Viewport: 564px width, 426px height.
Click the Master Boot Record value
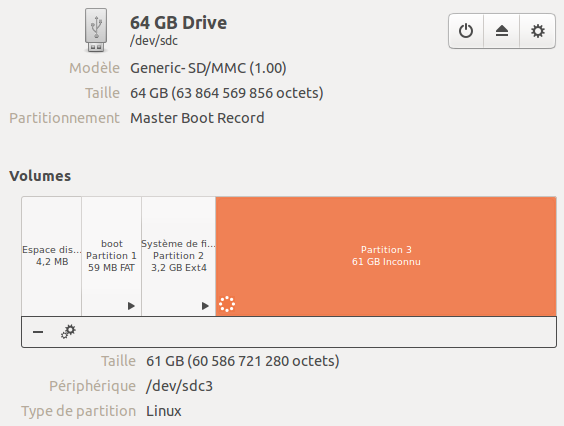197,118
